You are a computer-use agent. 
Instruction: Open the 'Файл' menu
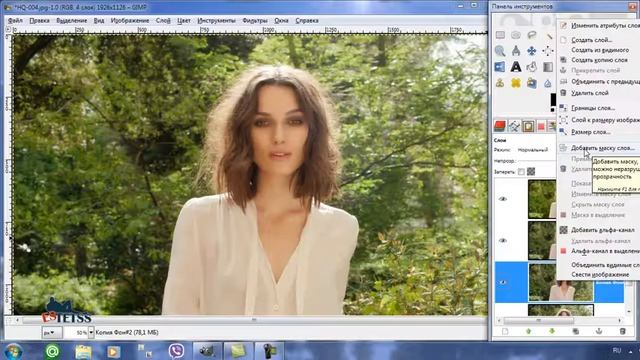pos(15,20)
